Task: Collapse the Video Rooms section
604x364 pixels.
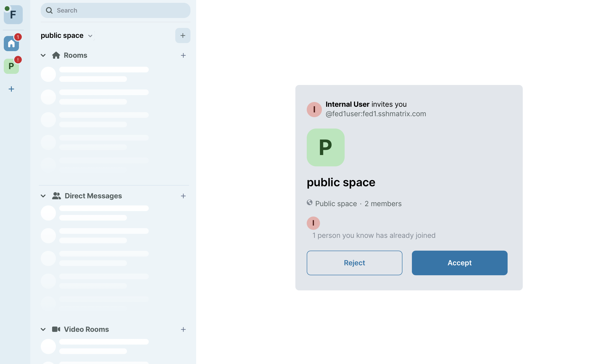Action: point(43,329)
